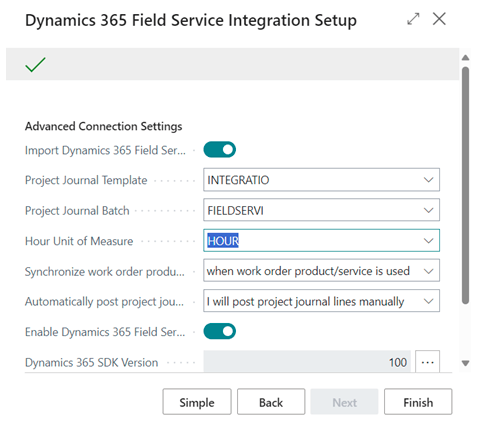Image resolution: width=482 pixels, height=425 pixels.
Task: Click the Import Dynamics 365 Field Ser... label
Action: click(x=105, y=150)
